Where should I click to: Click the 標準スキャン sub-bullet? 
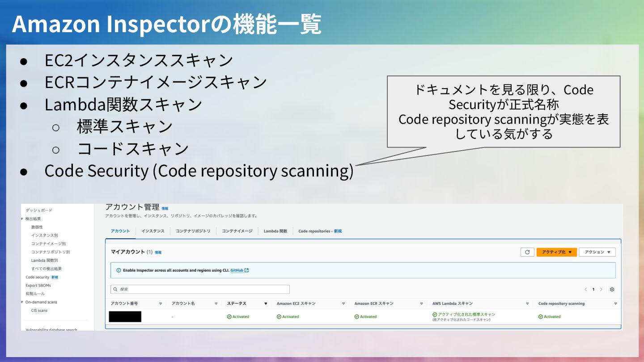click(125, 127)
